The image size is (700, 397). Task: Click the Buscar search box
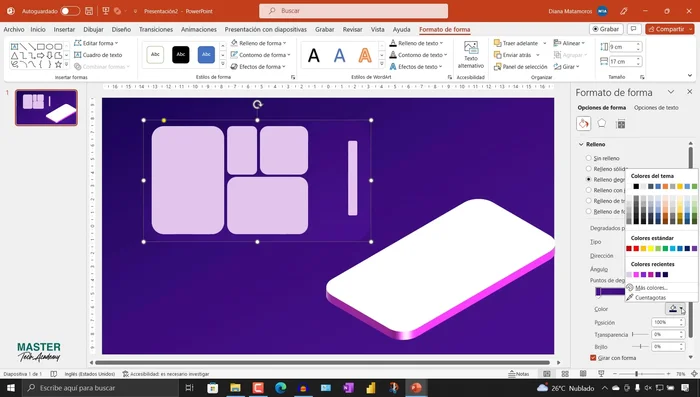[354, 11]
